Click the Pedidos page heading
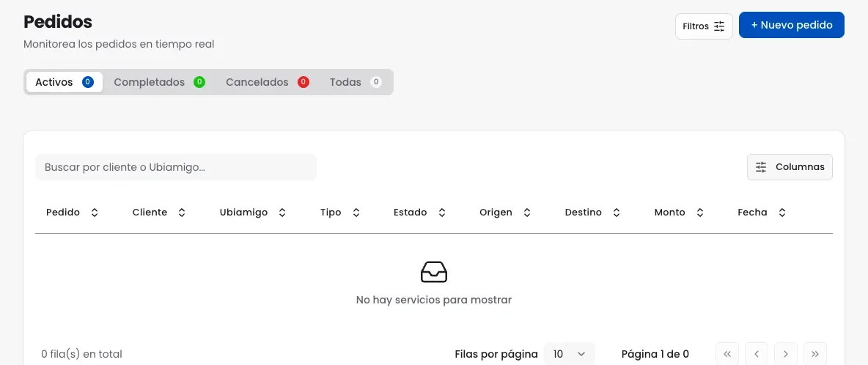868x365 pixels. pyautogui.click(x=58, y=21)
